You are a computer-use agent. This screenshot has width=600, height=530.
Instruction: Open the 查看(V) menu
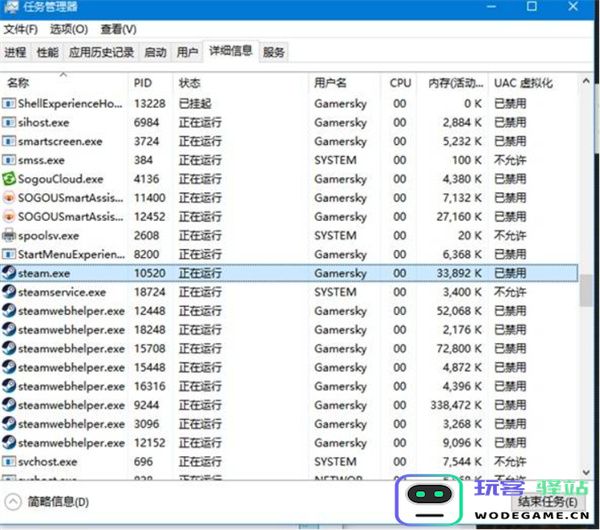[118, 29]
